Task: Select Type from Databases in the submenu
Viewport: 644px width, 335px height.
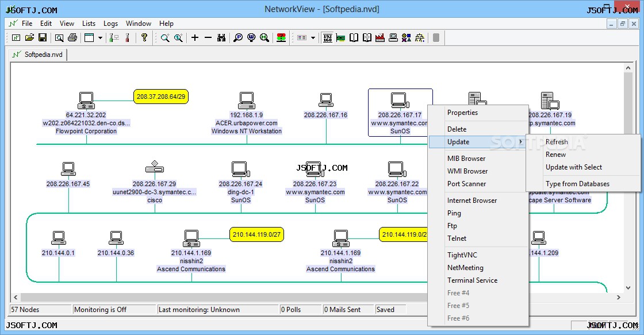Action: 583,183
